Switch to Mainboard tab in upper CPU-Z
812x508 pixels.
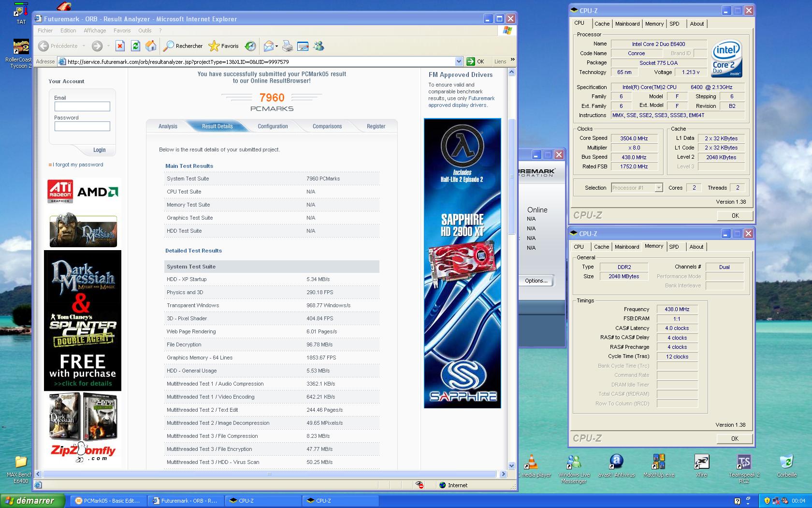627,24
